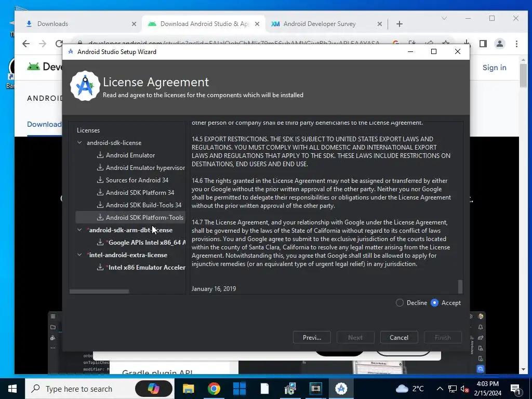The image size is (532, 399).
Task: Click the Android Emulator download icon
Action: tap(100, 155)
